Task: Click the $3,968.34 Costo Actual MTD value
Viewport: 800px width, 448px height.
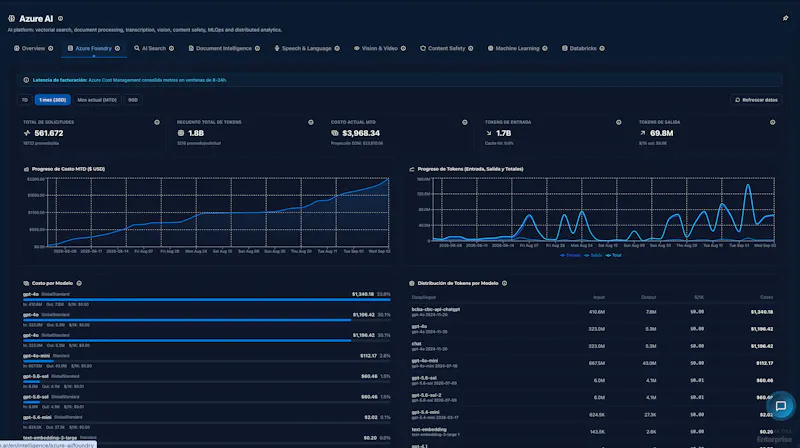Action: tap(361, 133)
